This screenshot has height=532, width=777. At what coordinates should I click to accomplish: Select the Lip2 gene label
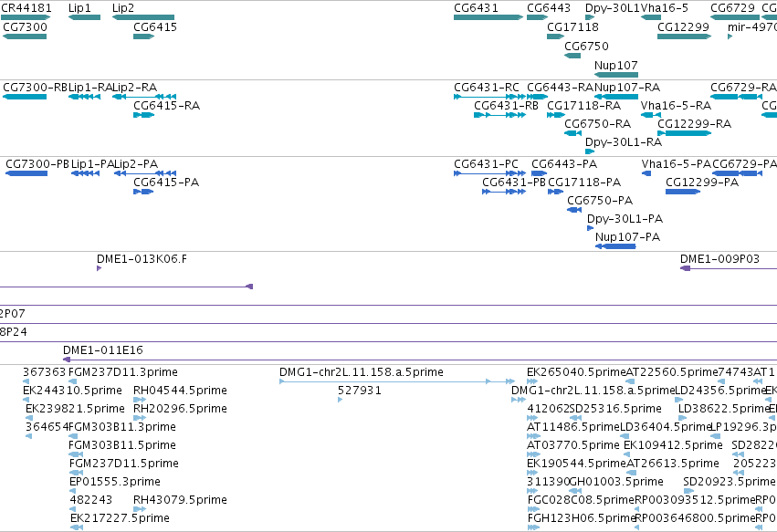click(x=123, y=8)
